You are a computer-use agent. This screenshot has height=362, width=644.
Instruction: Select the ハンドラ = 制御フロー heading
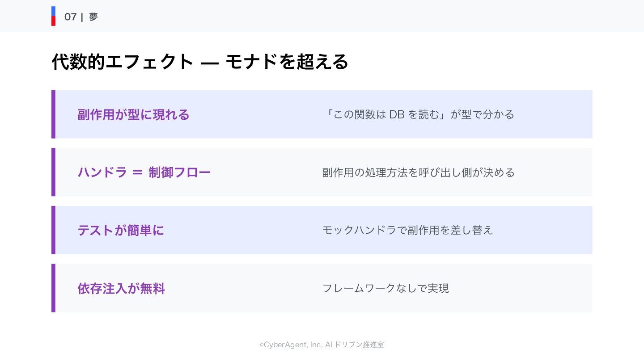(144, 173)
